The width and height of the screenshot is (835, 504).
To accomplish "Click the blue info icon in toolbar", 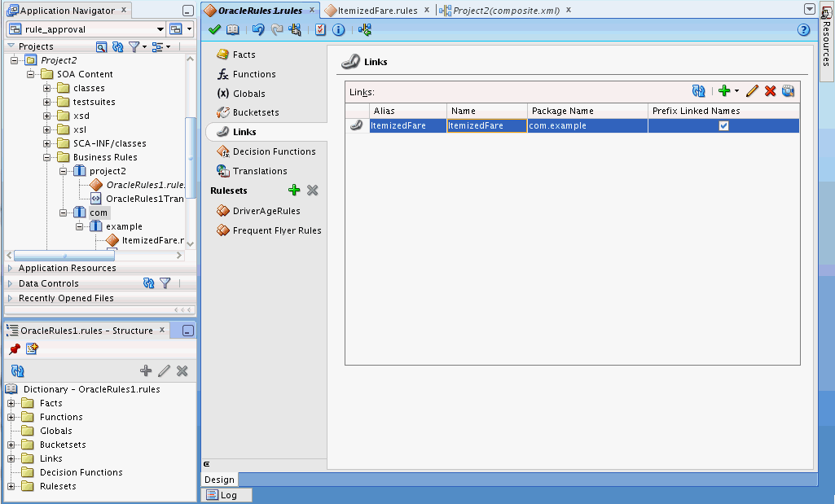I will click(339, 30).
